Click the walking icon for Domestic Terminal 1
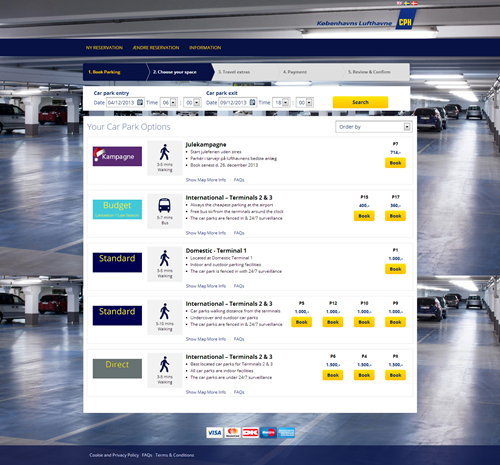The height and width of the screenshot is (465, 500). pyautogui.click(x=164, y=258)
